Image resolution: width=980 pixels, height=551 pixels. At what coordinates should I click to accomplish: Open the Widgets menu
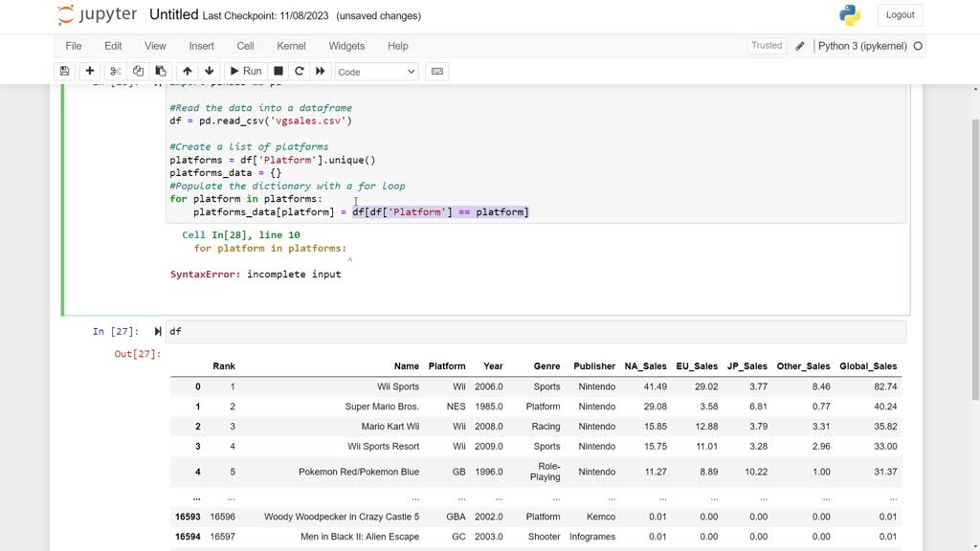click(x=346, y=46)
